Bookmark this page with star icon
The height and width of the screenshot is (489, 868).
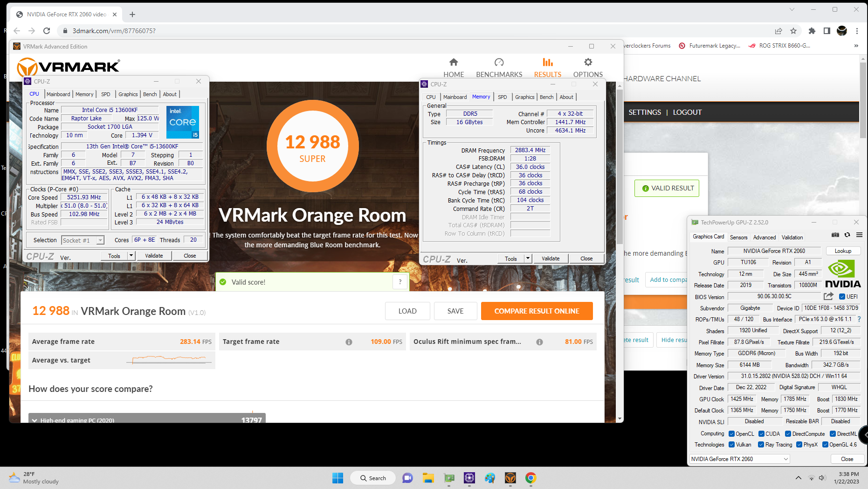click(x=793, y=31)
